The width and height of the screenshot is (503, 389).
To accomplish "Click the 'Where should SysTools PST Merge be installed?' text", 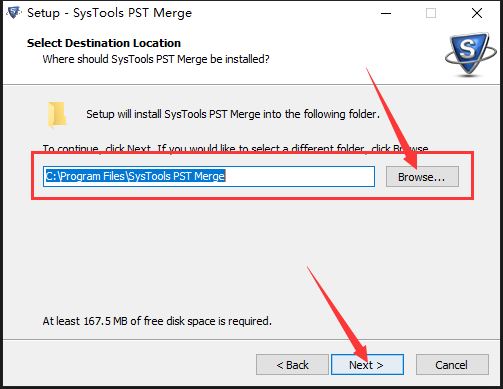I will pos(156,59).
